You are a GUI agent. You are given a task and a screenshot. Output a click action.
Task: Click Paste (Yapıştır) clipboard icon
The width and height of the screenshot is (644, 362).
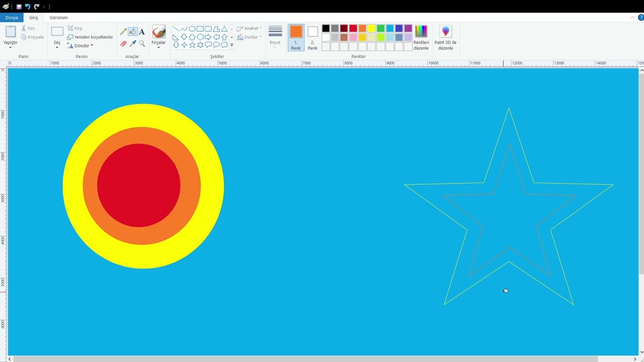point(11,31)
